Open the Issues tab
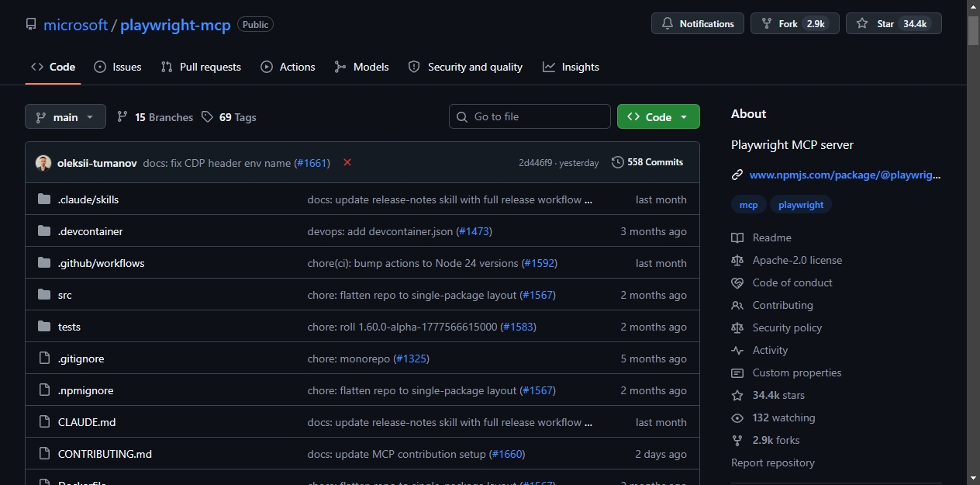The width and height of the screenshot is (980, 485). pyautogui.click(x=117, y=67)
